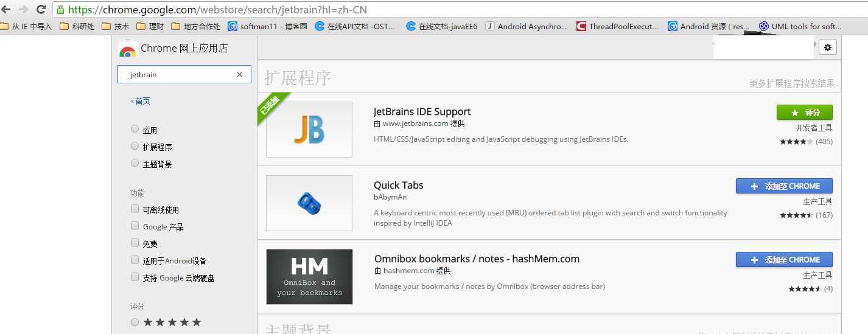Select the 应用 radio button
This screenshot has width=868, height=334.
(135, 129)
